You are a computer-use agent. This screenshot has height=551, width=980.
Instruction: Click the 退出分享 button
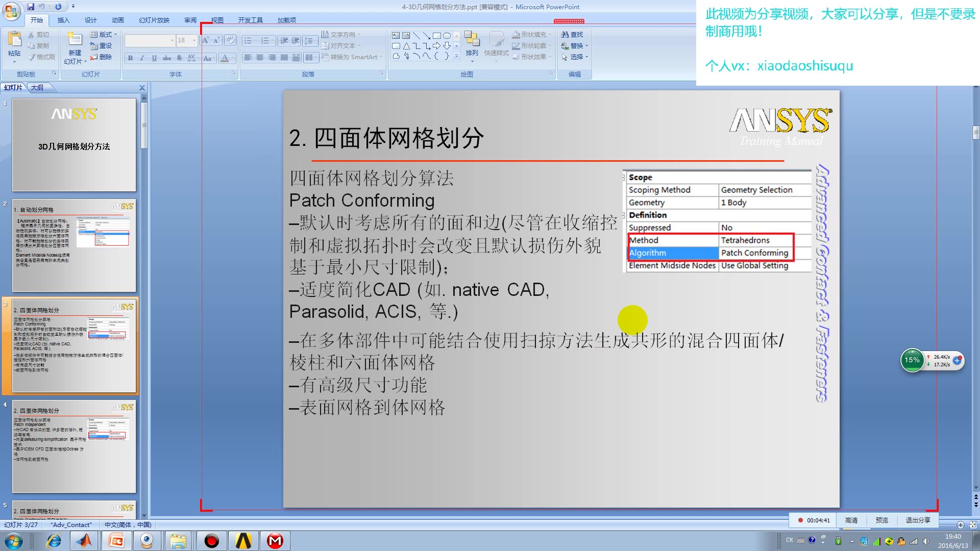tap(918, 520)
